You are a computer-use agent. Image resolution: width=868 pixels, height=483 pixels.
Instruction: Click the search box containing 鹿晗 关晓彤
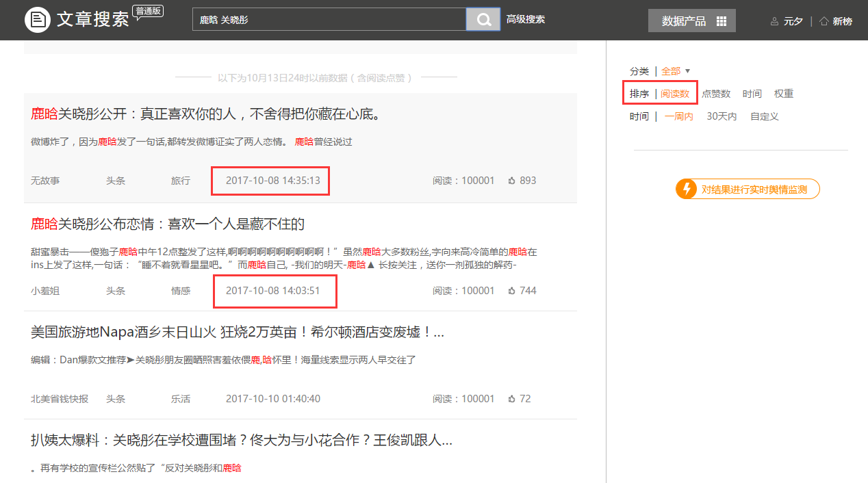pyautogui.click(x=329, y=19)
